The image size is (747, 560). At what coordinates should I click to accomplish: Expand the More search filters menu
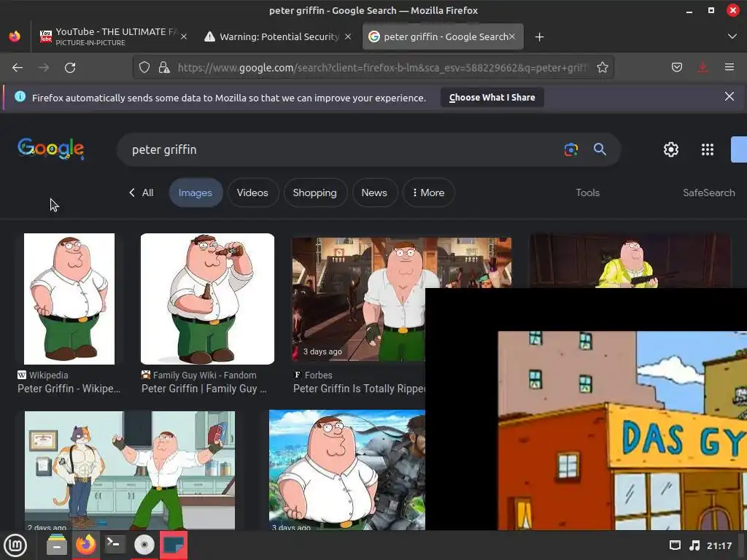428,192
